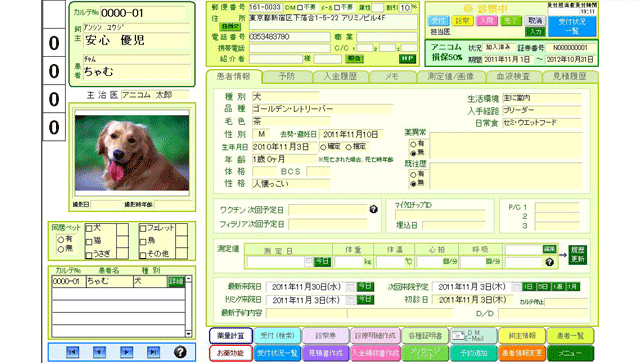The height and width of the screenshot is (363, 640).
Task: Click green メニュー button
Action: pos(570,353)
